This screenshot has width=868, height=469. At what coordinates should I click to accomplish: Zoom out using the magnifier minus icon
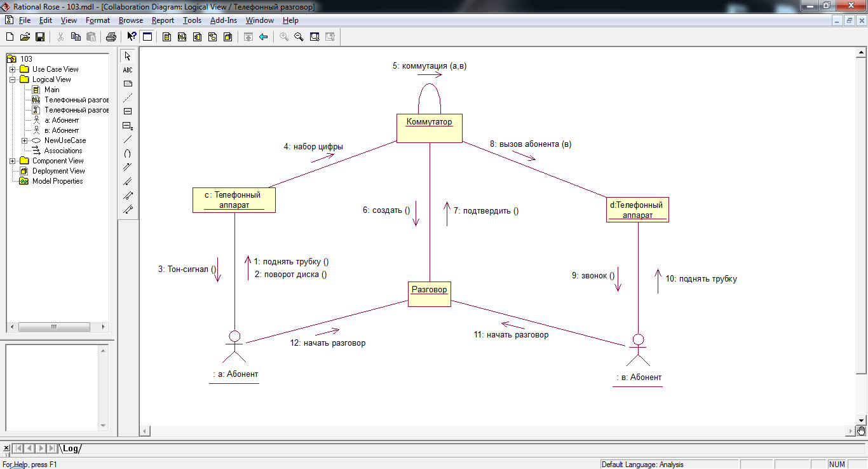[299, 37]
